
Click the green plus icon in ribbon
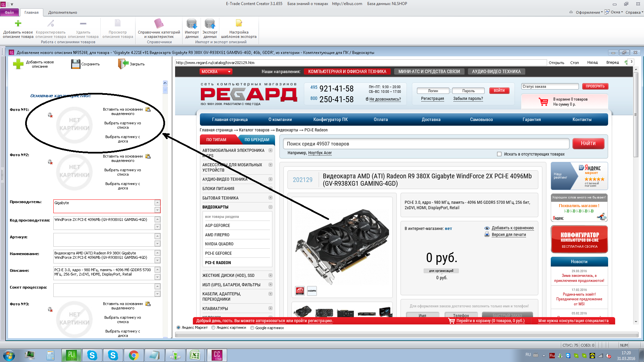click(18, 23)
